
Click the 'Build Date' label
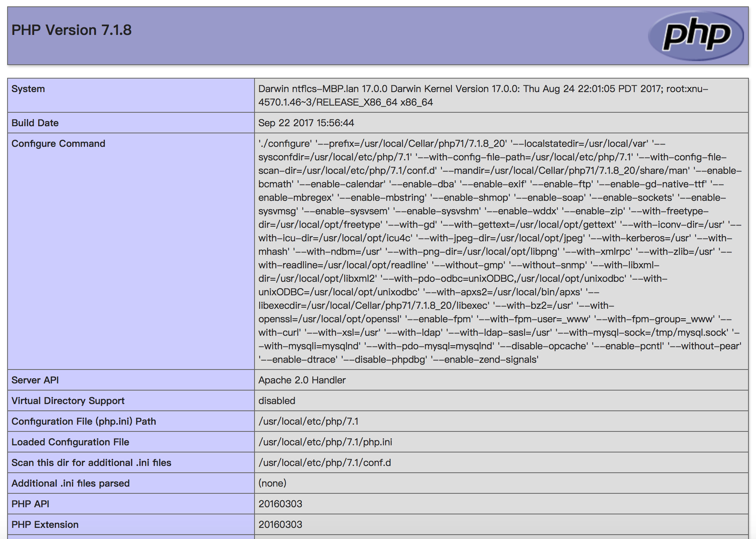click(x=35, y=123)
